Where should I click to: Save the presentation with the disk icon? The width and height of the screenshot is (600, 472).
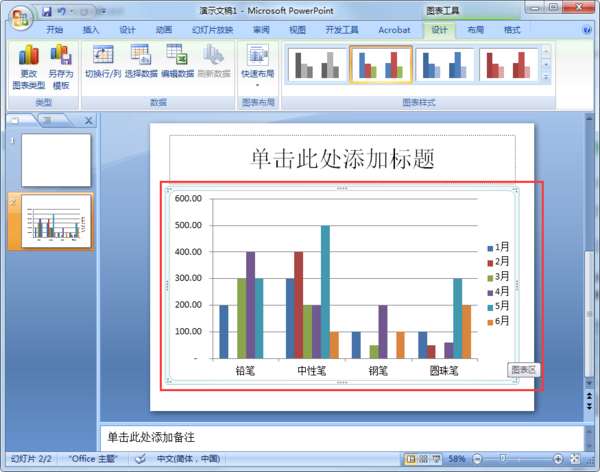coord(47,11)
